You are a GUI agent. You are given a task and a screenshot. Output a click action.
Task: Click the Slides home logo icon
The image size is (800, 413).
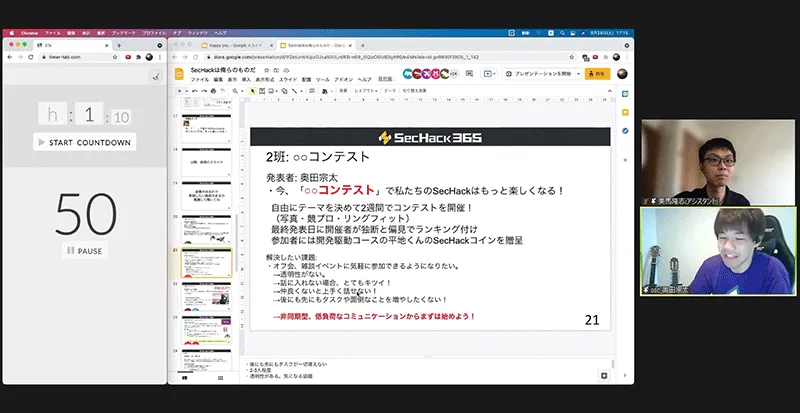[x=179, y=75]
